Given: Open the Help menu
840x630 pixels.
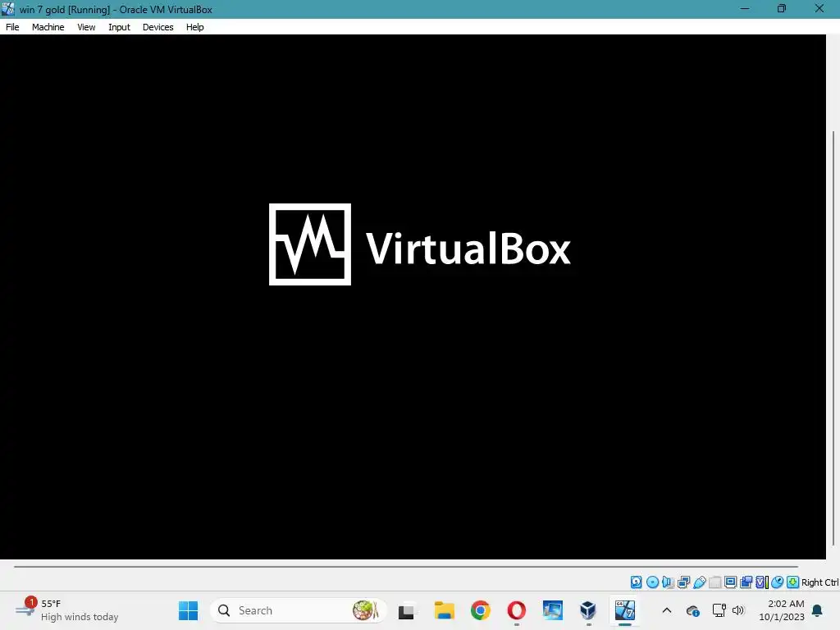Looking at the screenshot, I should 194,27.
